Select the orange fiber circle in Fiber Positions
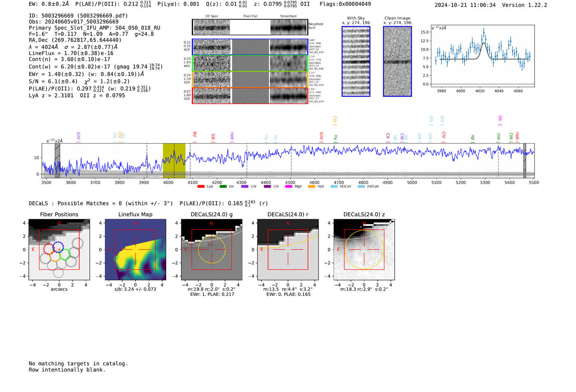The height and width of the screenshot is (392, 576). 55,257
